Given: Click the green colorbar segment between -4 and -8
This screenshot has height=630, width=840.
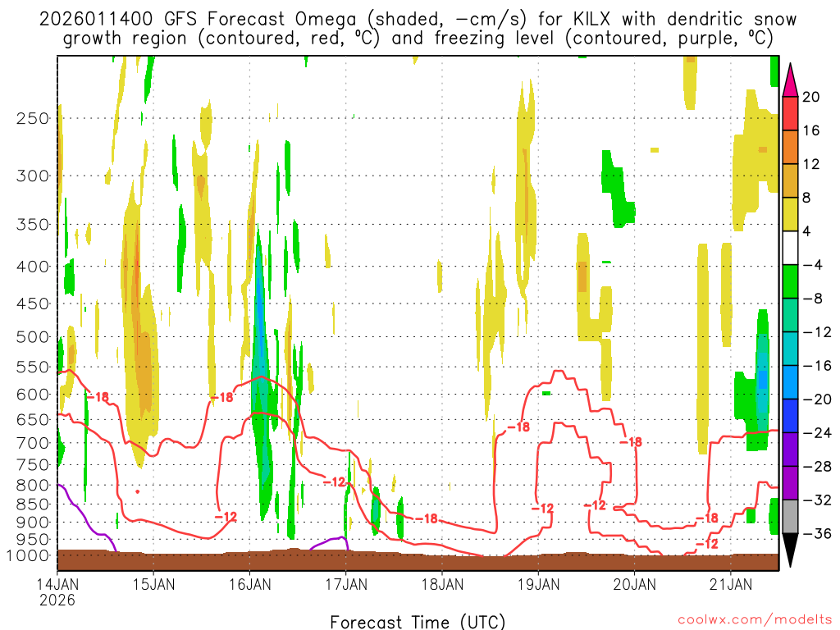Looking at the screenshot, I should tap(790, 282).
